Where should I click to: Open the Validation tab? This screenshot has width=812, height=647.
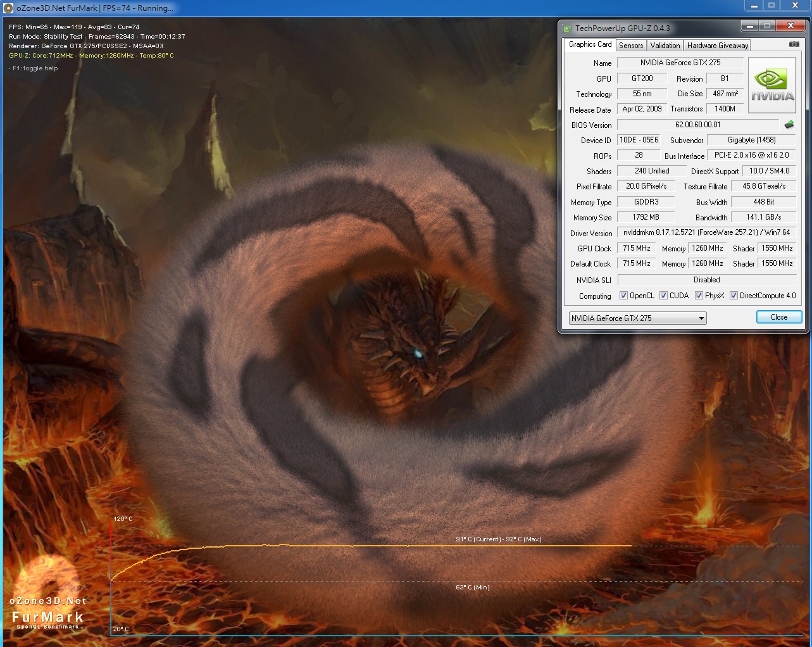point(665,45)
